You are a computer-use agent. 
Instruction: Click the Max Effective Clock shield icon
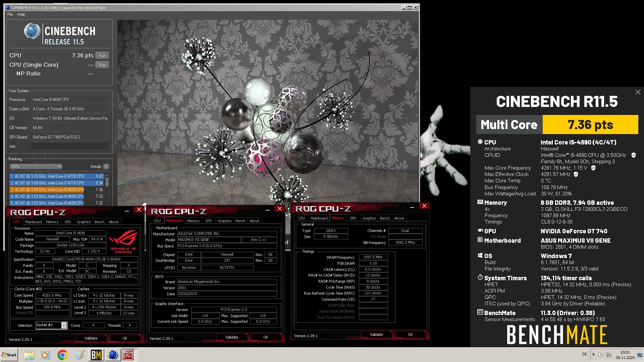pyautogui.click(x=576, y=174)
